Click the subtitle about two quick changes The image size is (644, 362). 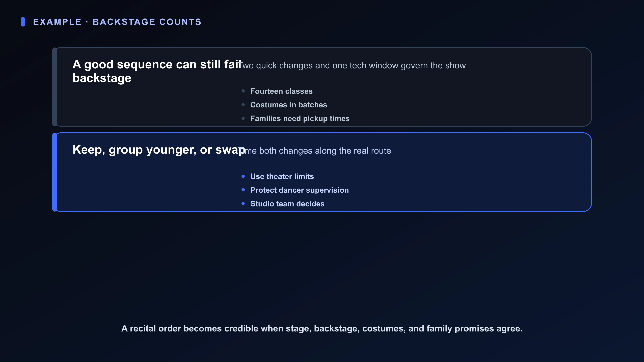(352, 66)
